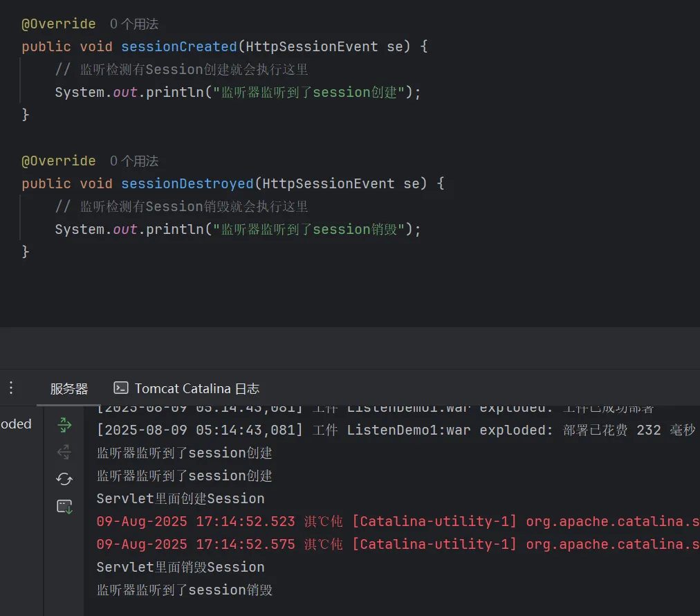700x616 pixels.
Task: Click the "Servlet里面销毁Session" console line
Action: click(181, 568)
